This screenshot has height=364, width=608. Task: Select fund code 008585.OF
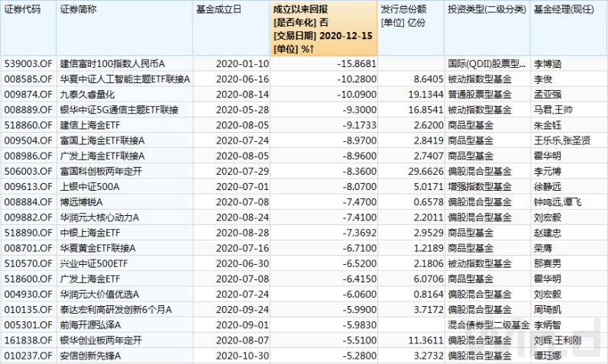[28, 79]
